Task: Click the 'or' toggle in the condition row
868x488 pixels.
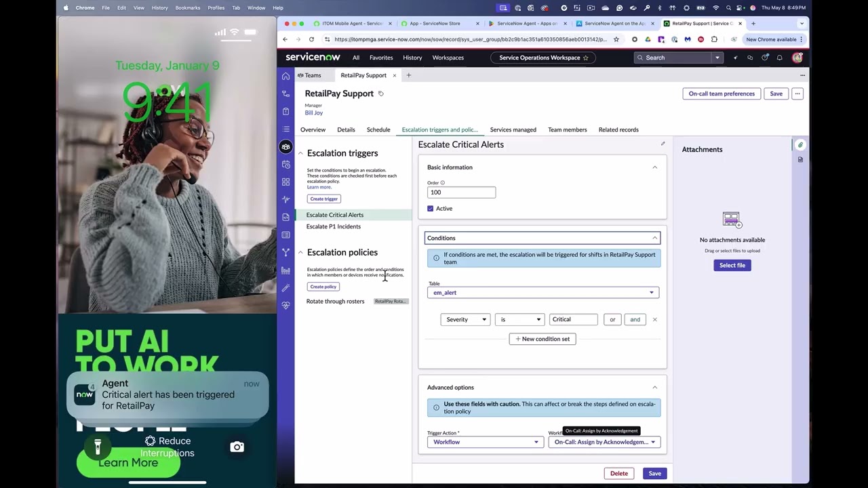Action: pos(612,319)
